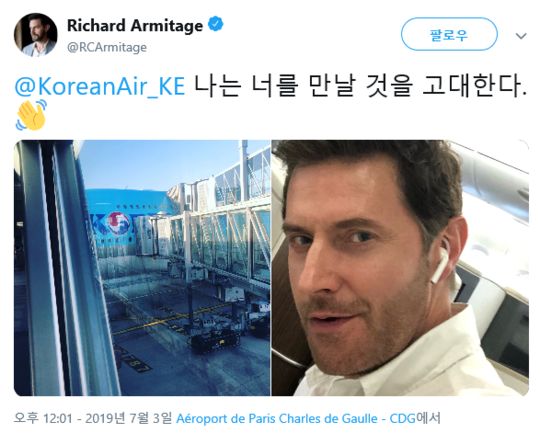Click the Korean Air taegeuk logo in photo

(x=118, y=223)
